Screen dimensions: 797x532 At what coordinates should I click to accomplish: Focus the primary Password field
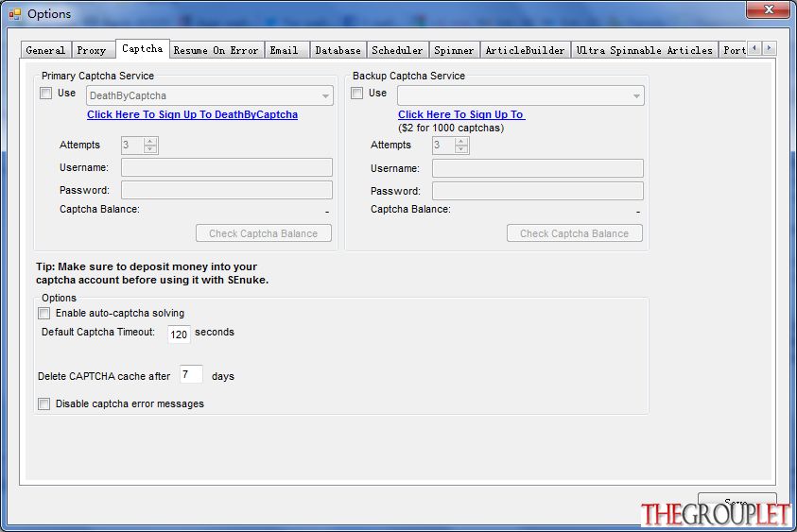(227, 190)
